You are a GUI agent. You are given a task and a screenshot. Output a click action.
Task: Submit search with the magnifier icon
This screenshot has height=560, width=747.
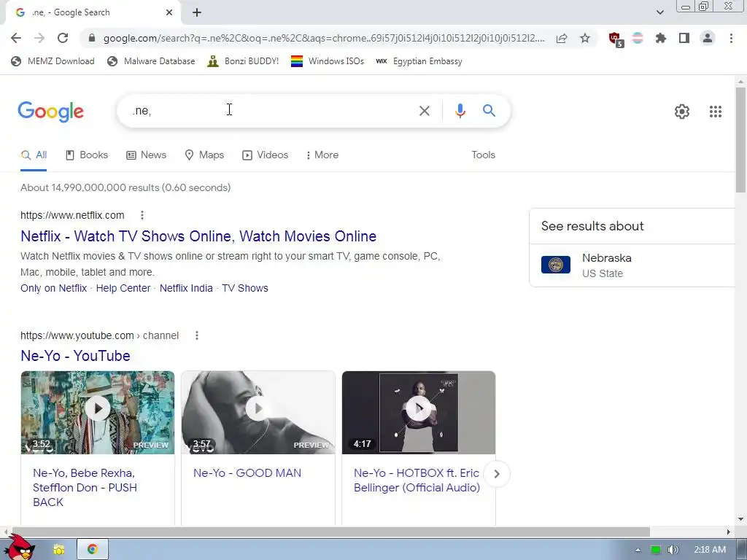(x=489, y=111)
